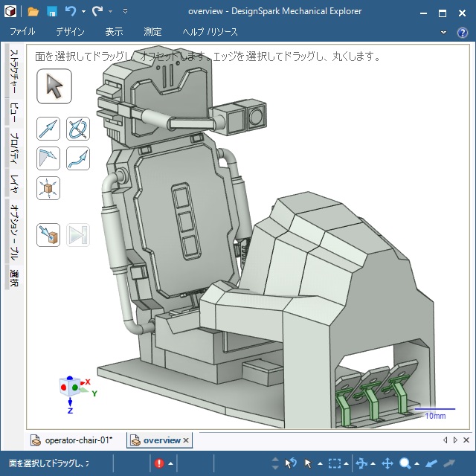Activate the Spin view tool
The width and height of the screenshot is (476, 476).
coord(361,463)
